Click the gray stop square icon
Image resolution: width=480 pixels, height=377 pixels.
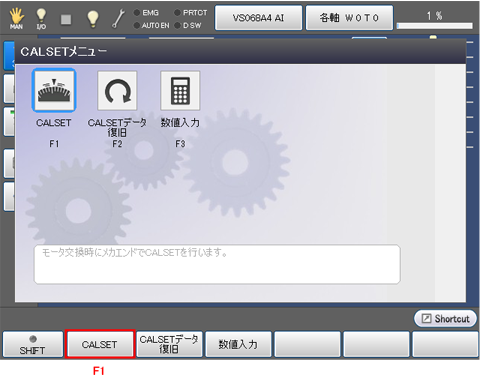pos(66,19)
